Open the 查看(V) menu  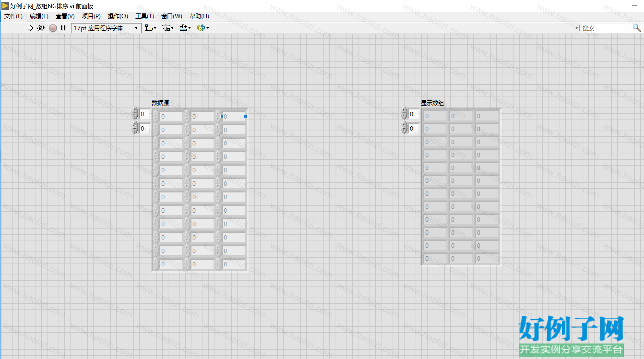coord(65,16)
